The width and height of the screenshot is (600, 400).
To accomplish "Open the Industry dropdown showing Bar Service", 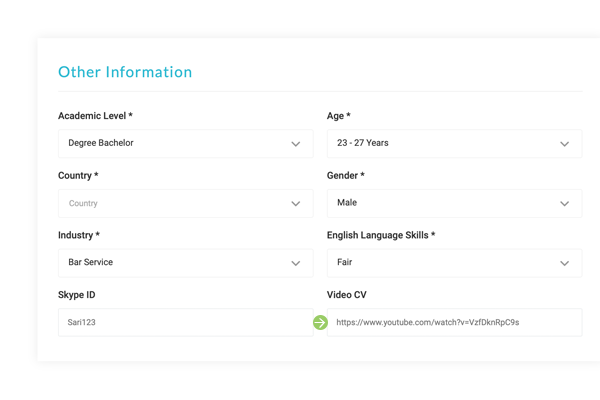I will click(186, 263).
